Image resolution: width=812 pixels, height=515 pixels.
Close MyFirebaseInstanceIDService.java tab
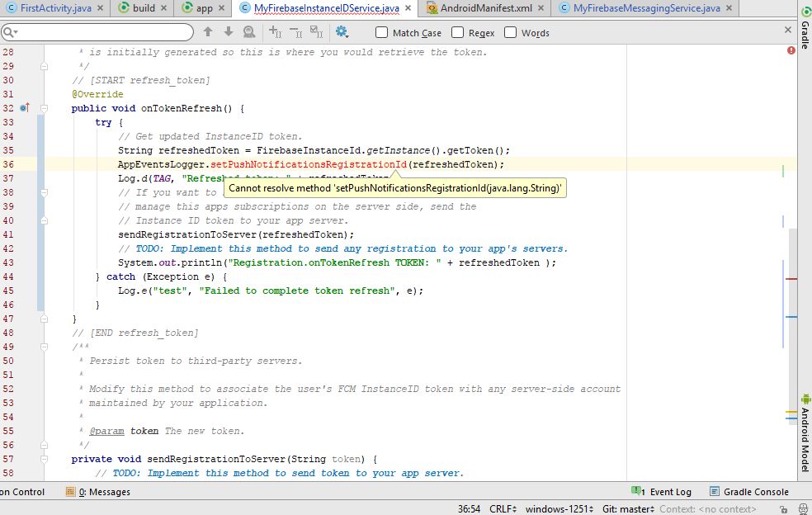pos(408,8)
